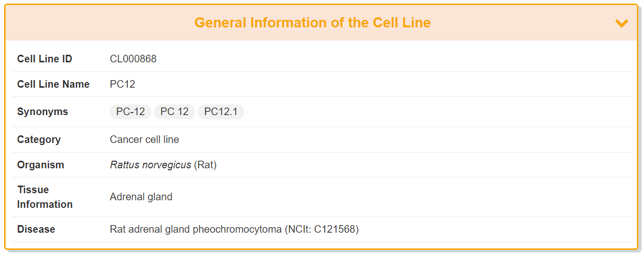This screenshot has height=255, width=644.
Task: Collapse the General Information panel chevron
Action: click(621, 23)
